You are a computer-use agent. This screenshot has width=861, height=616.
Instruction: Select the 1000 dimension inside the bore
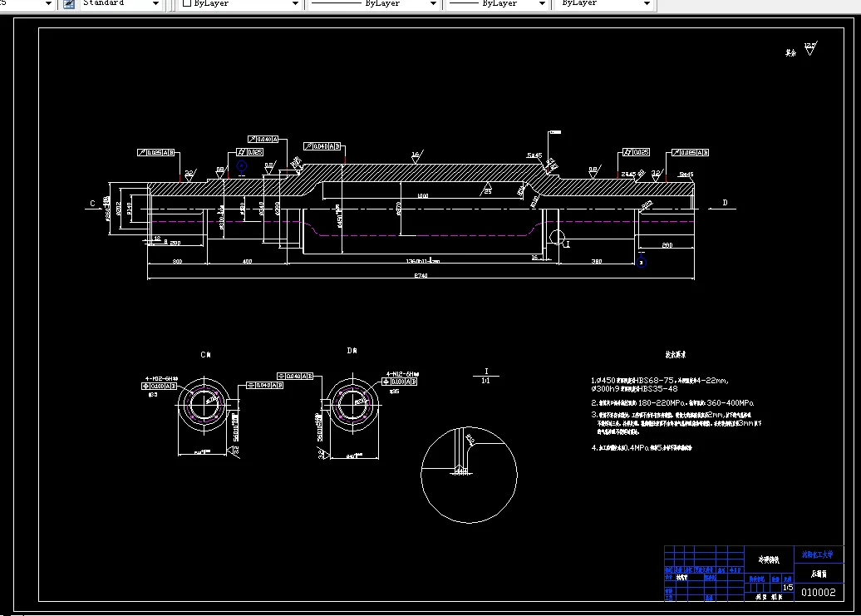(x=422, y=195)
